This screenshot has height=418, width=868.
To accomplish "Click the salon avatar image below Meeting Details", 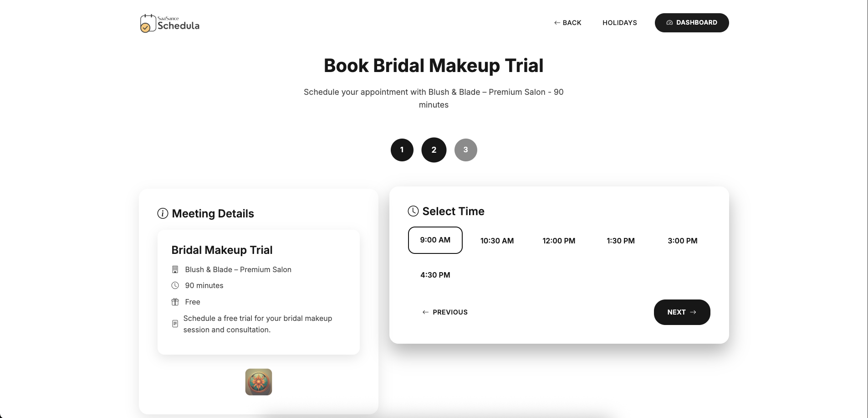I will point(258,382).
